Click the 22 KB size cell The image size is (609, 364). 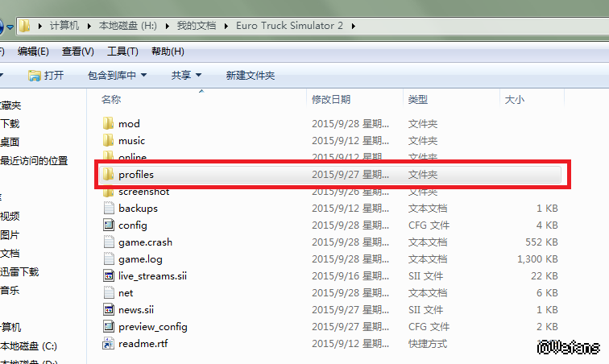point(544,275)
